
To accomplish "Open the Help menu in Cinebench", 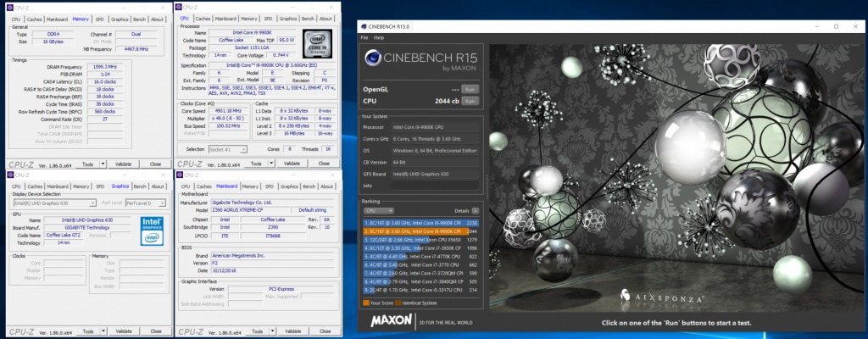I will click(379, 37).
